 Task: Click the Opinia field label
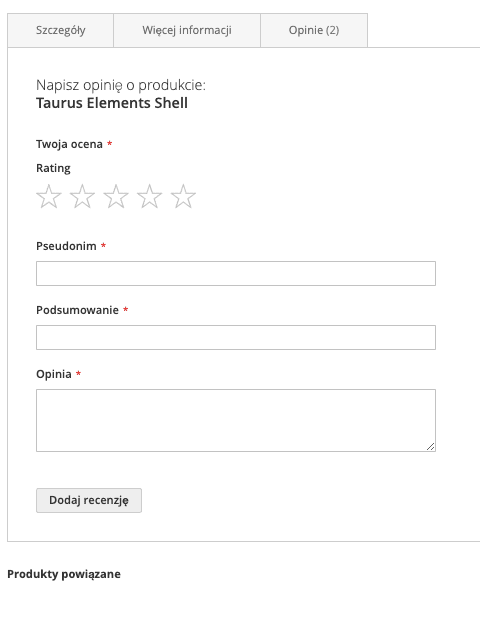(x=54, y=374)
